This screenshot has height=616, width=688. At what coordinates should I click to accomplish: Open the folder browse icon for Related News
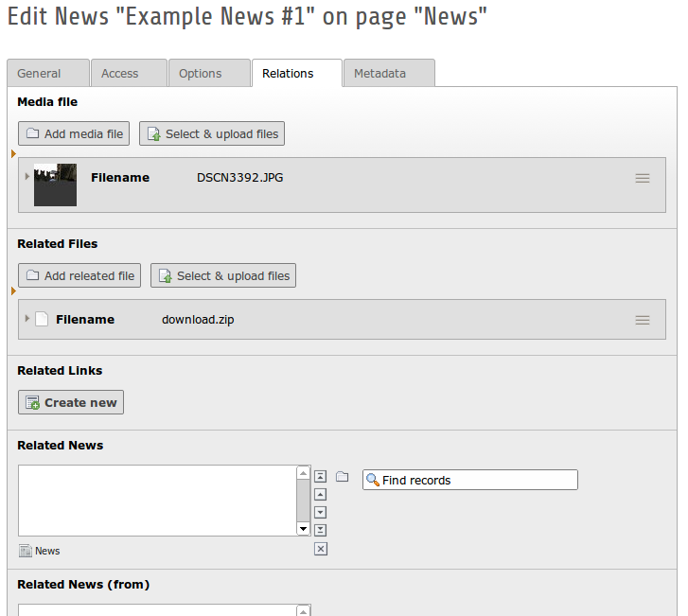[x=343, y=476]
